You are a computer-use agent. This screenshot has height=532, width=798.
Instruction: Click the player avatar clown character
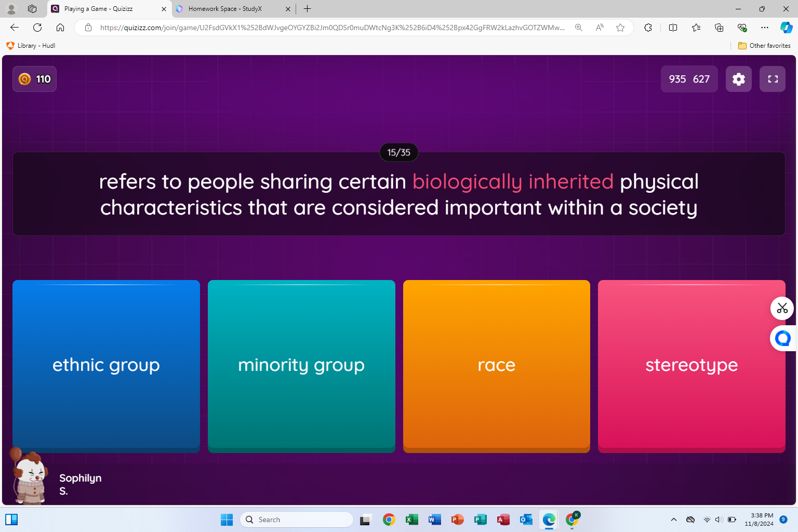pyautogui.click(x=30, y=477)
